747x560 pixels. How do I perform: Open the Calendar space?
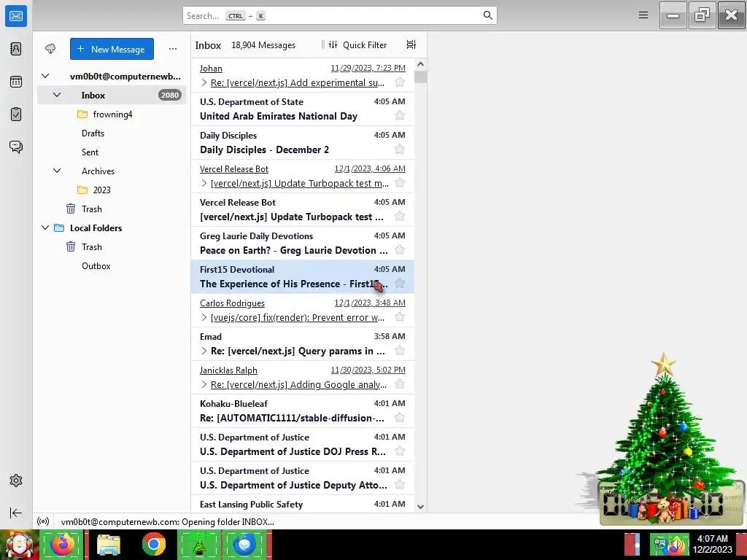16,82
